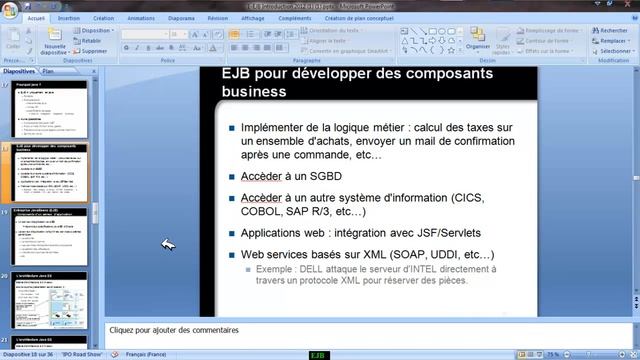Click the Copier icon in Presse-papiers group
Viewport: 640px width, 360px height.
click(x=29, y=41)
